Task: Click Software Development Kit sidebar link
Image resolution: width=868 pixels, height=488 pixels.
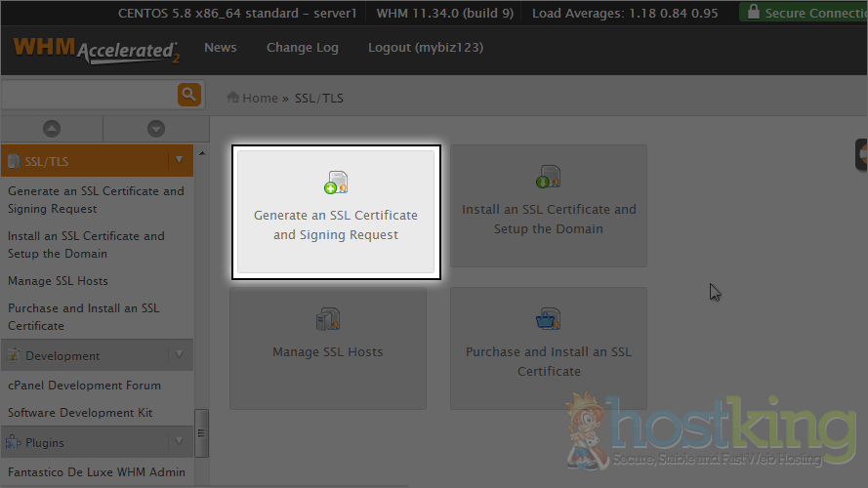Action: pos(80,413)
